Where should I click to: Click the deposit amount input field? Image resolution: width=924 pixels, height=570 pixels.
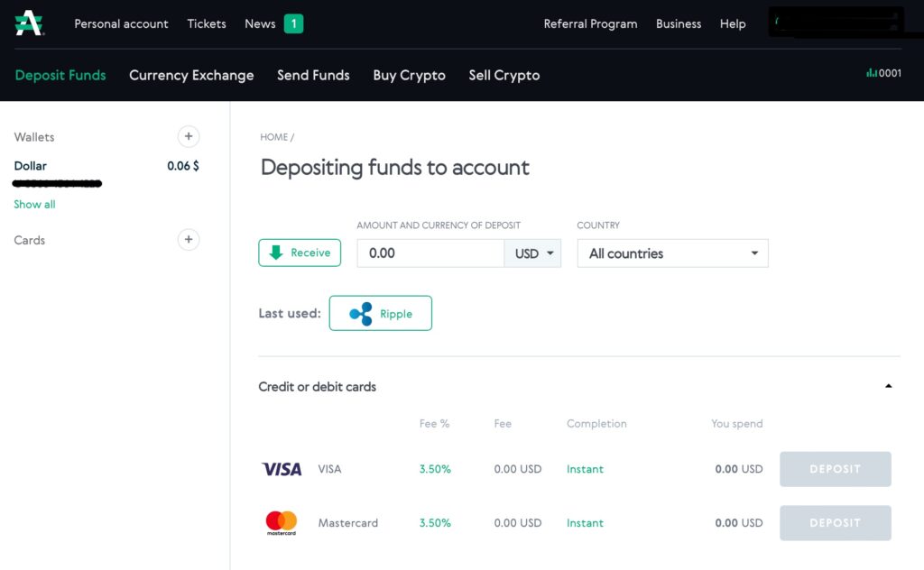(x=430, y=253)
